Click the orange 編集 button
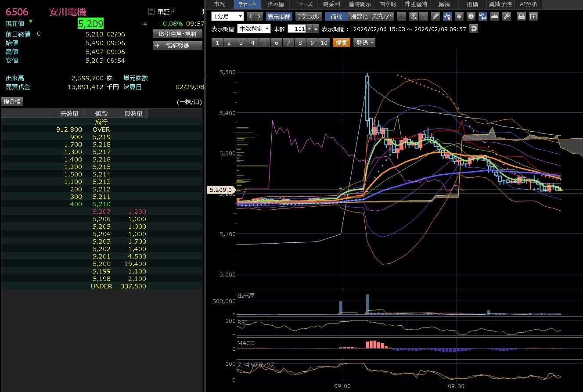The image size is (583, 392). point(342,43)
